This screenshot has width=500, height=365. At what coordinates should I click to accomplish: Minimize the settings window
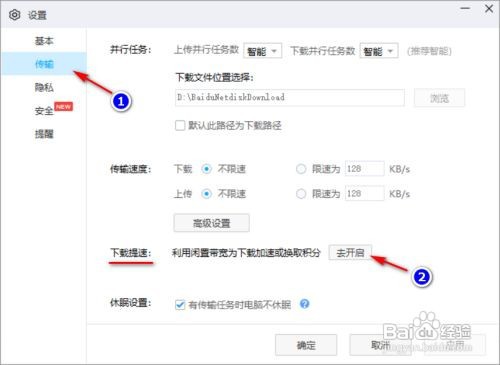(465, 8)
